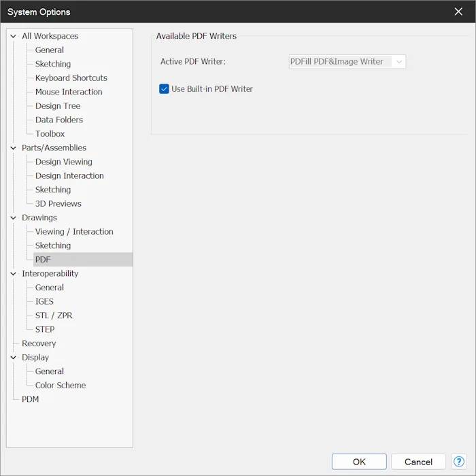
Task: Select the Display category label
Action: [35, 357]
